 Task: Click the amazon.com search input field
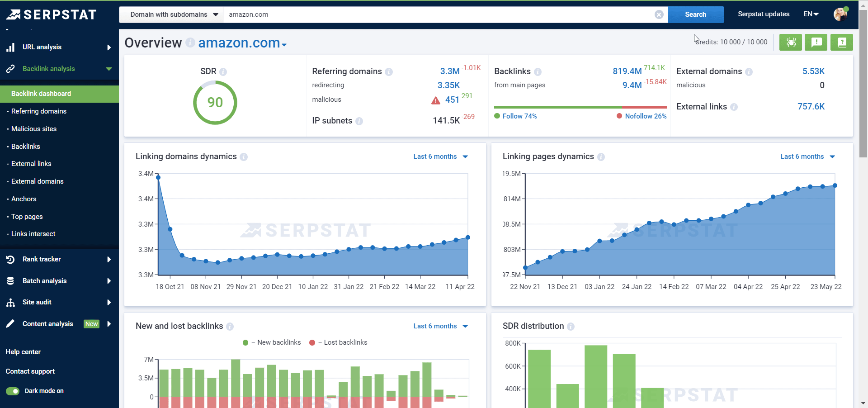[439, 14]
